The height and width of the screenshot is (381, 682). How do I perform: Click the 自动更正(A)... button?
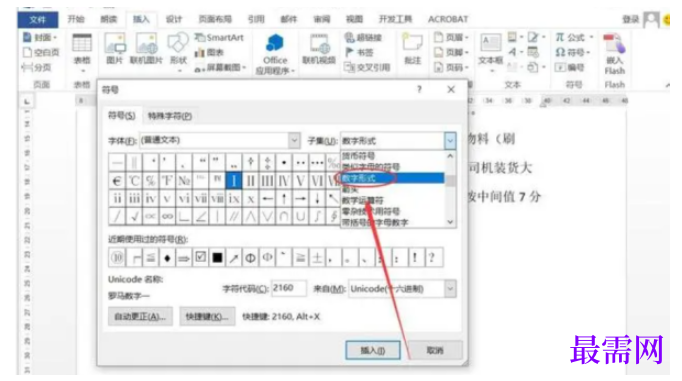pos(140,316)
